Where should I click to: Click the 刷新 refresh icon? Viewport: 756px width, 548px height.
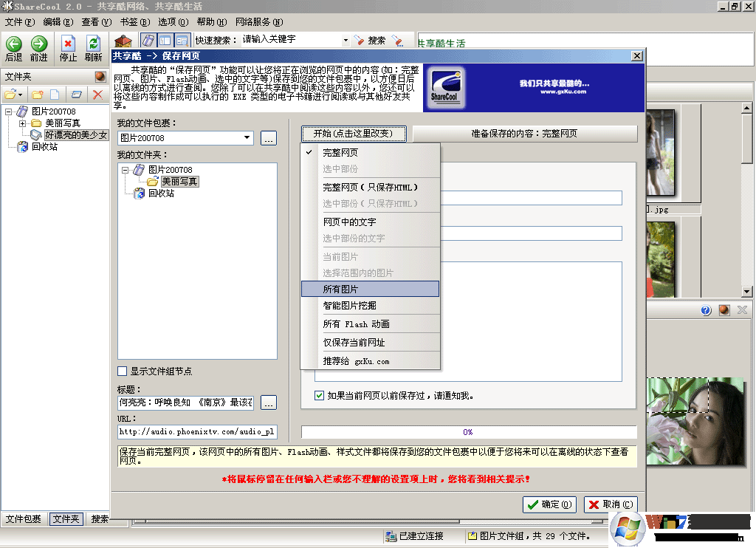click(x=93, y=44)
